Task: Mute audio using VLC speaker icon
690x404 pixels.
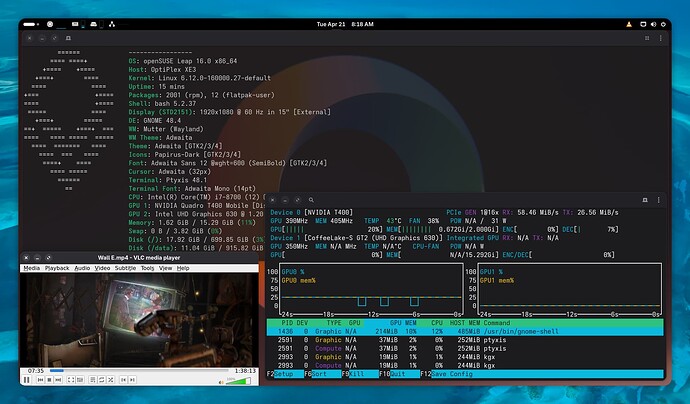Action: click(x=221, y=382)
